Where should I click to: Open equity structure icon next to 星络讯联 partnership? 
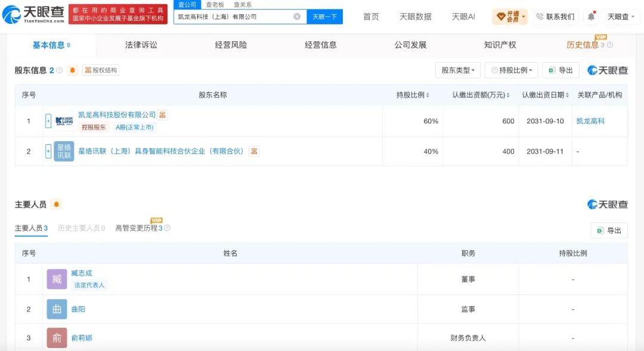click(x=254, y=151)
